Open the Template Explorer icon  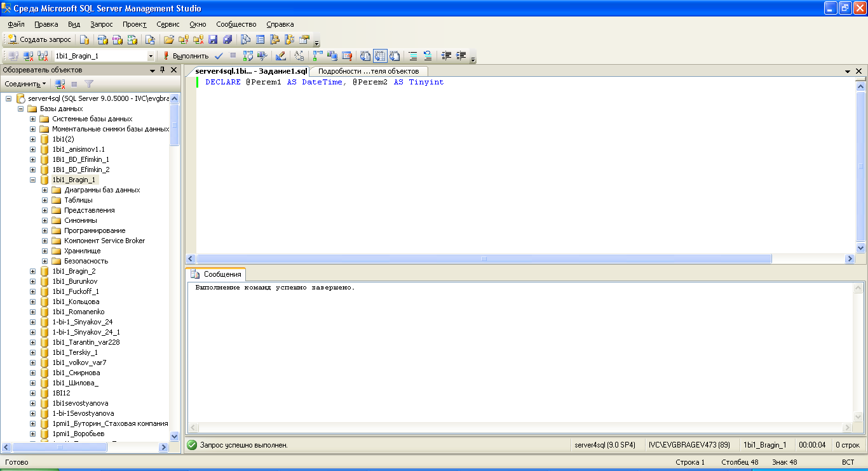[x=289, y=39]
